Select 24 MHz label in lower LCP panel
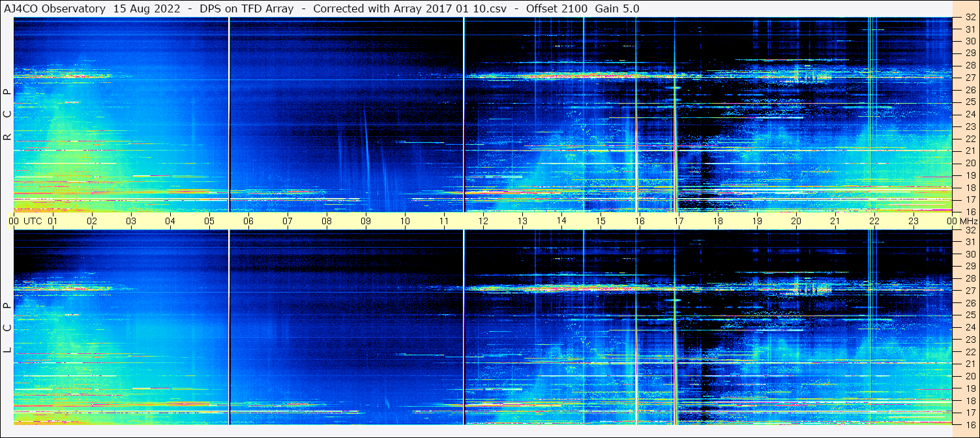The width and height of the screenshot is (980, 438). click(970, 327)
